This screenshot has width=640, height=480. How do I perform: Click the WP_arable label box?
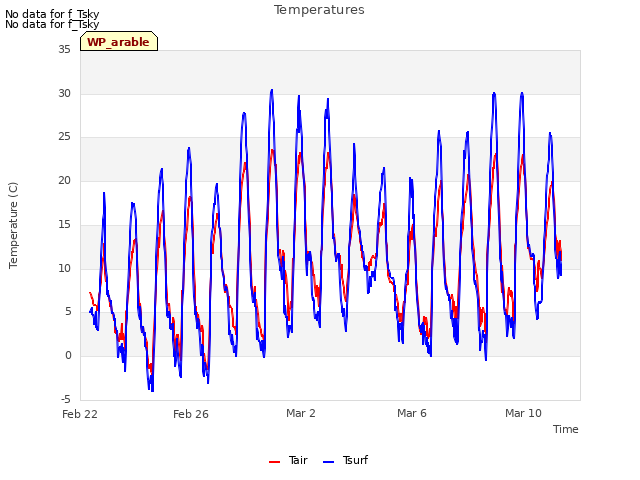(x=119, y=41)
